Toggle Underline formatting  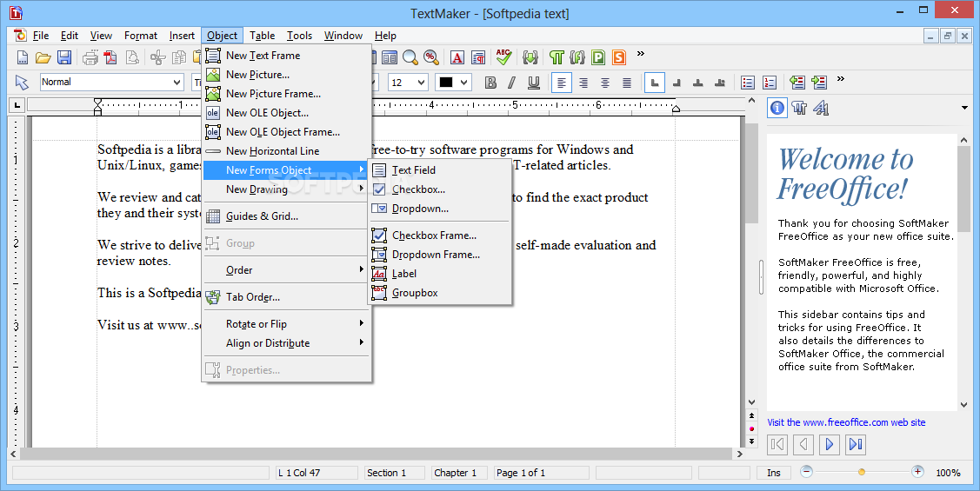click(534, 83)
